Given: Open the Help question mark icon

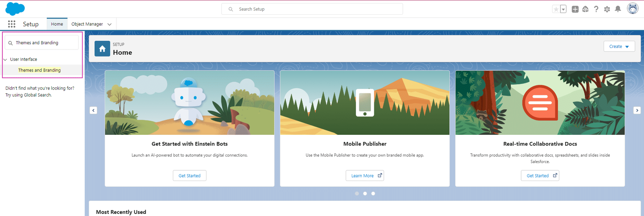Looking at the screenshot, I should point(596,9).
